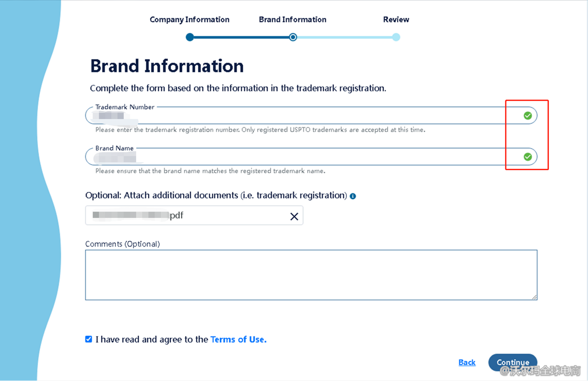The height and width of the screenshot is (381, 588).
Task: Click the Brand Information step dot
Action: [293, 37]
